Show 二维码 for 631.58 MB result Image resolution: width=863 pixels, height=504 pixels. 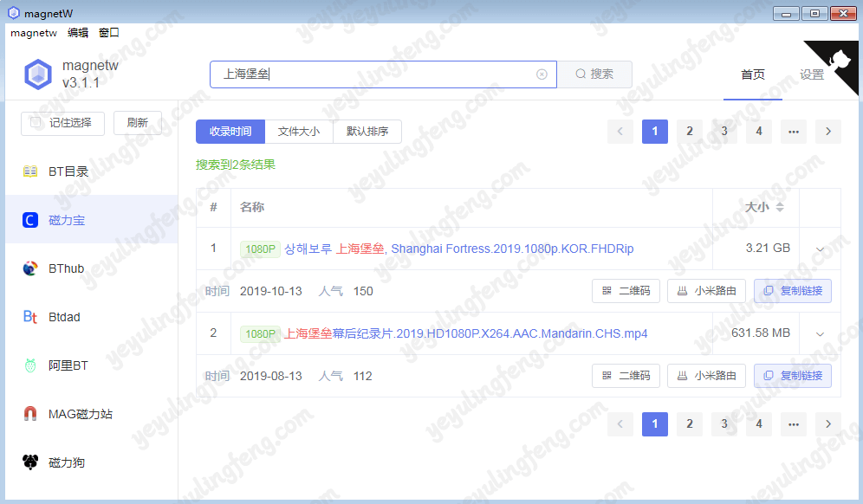click(626, 376)
